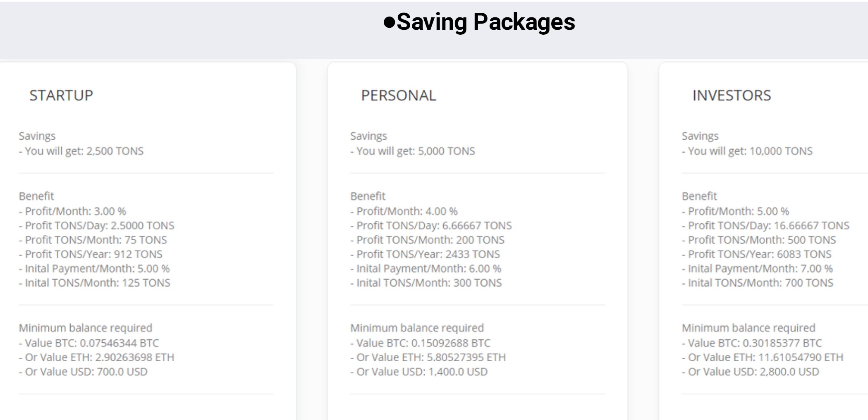Viewport: 868px width, 420px height.
Task: Click 'Value BTC: 0.07546344 BTC' line
Action: point(89,343)
